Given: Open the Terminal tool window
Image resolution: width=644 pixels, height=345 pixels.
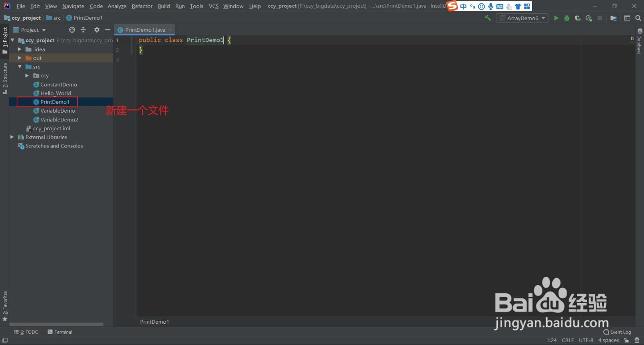Looking at the screenshot, I should click(x=60, y=332).
